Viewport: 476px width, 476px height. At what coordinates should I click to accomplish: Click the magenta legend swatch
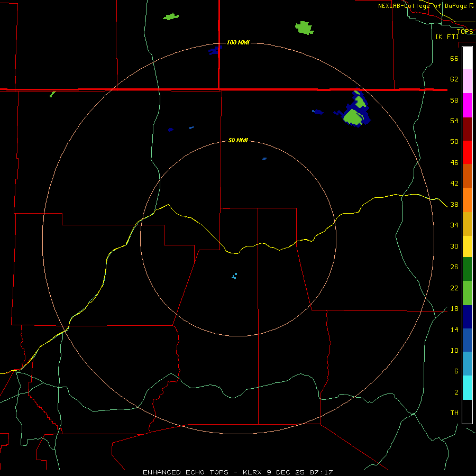(x=467, y=105)
